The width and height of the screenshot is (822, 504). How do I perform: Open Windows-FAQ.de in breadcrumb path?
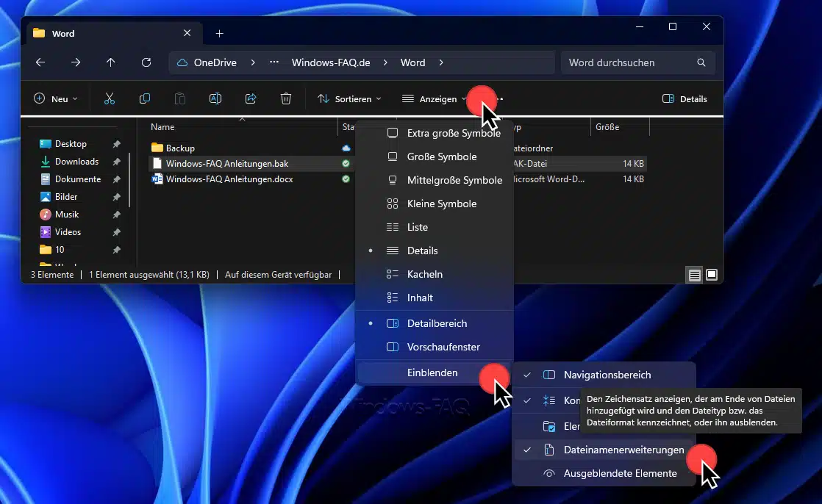pos(330,62)
